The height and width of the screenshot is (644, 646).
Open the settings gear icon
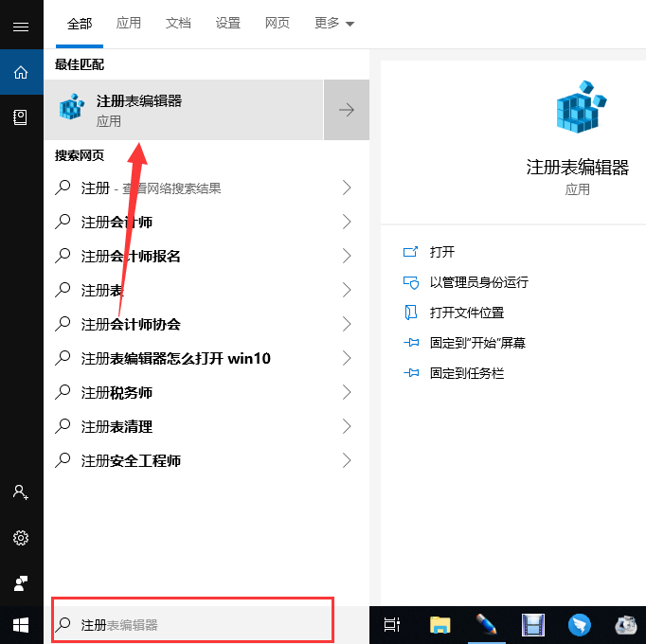tap(21, 538)
